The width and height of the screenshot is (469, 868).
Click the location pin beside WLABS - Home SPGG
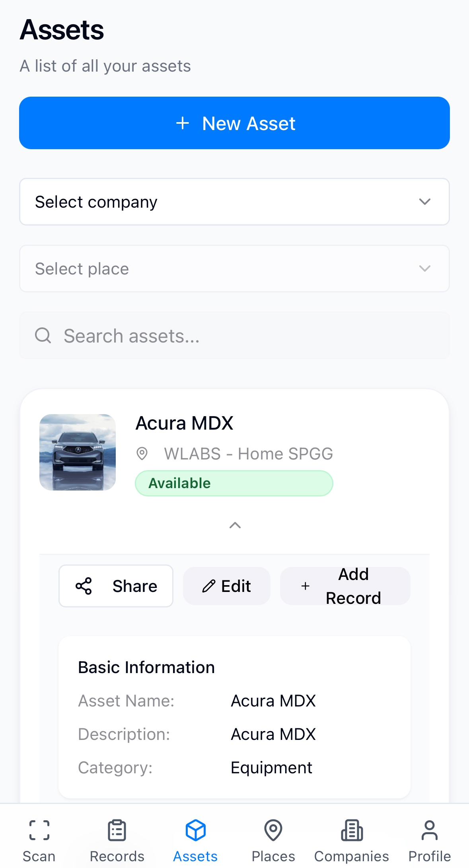pyautogui.click(x=142, y=453)
